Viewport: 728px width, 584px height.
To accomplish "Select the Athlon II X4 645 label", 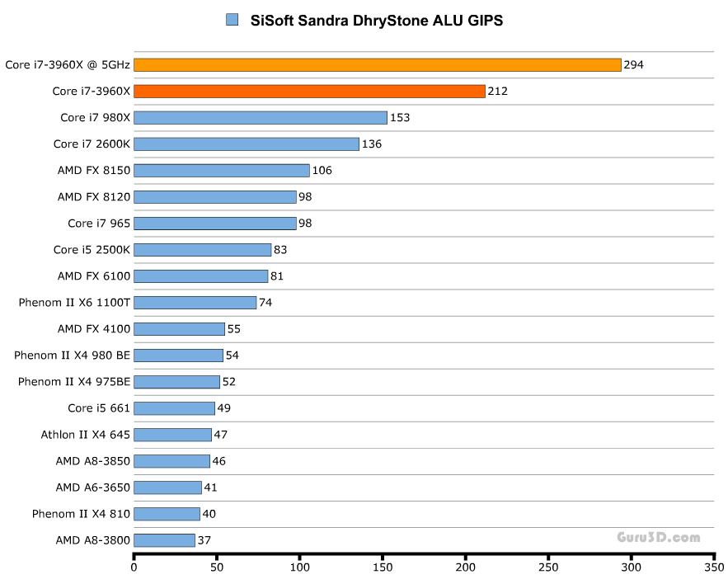I will click(x=85, y=435).
